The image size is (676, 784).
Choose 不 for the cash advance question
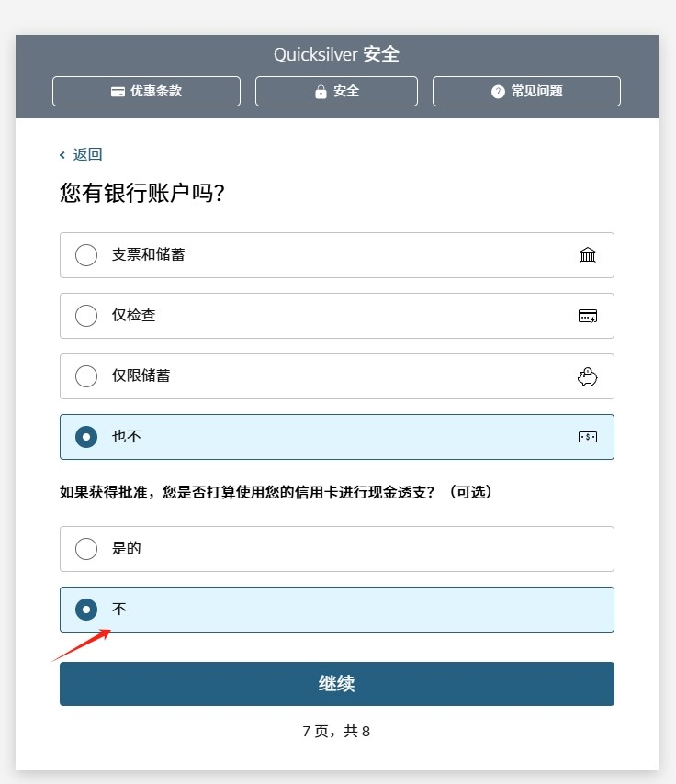86,610
